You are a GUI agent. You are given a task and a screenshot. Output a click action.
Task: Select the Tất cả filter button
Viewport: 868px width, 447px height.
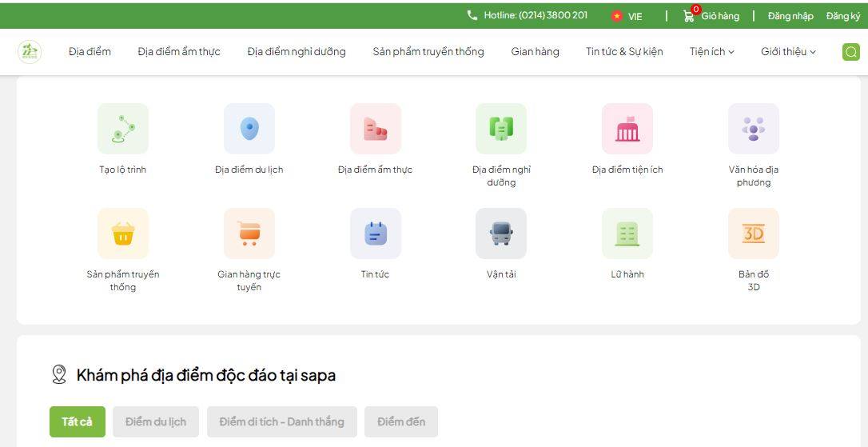[x=78, y=422]
